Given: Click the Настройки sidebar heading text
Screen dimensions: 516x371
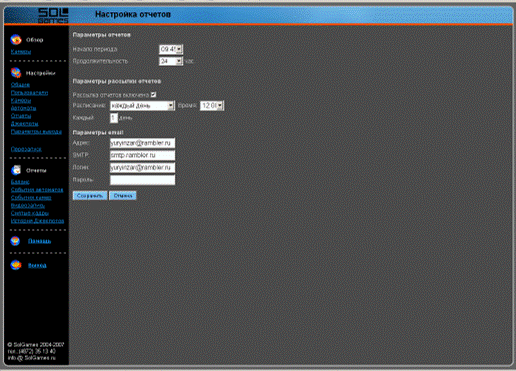Looking at the screenshot, I should 40,73.
